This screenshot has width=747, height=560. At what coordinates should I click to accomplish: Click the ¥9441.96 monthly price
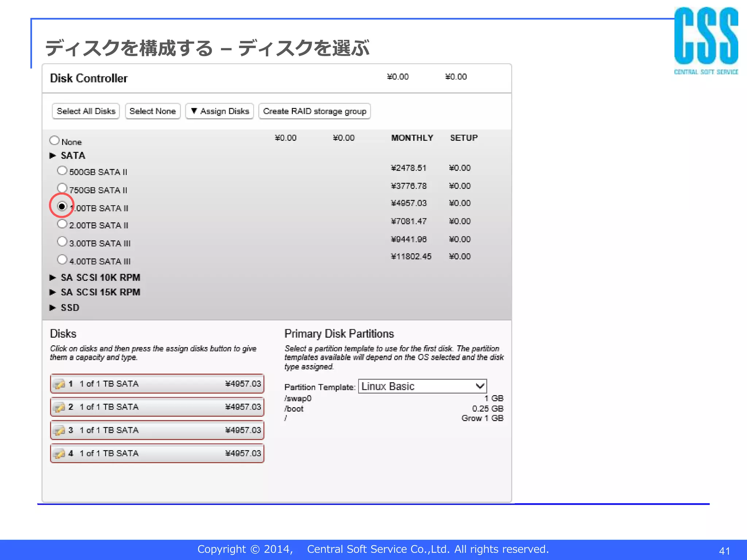[409, 240]
